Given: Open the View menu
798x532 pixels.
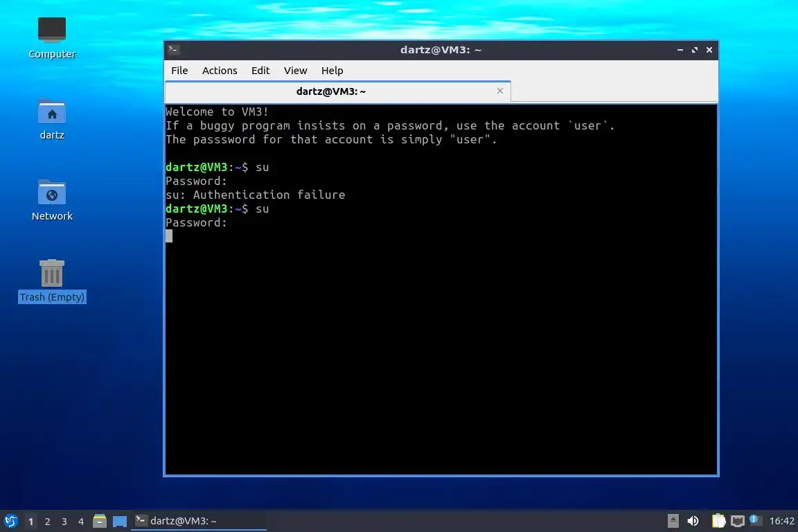Looking at the screenshot, I should point(295,70).
